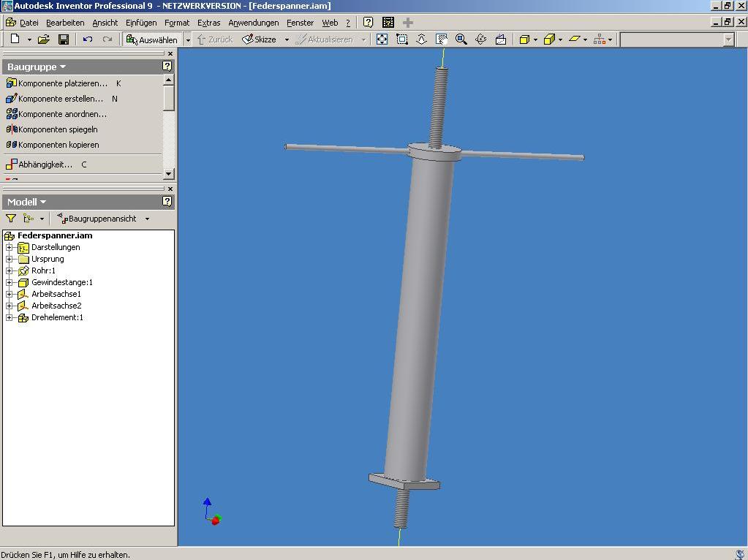Screen dimensions: 748x560
Task: Click the model browser filter funnel icon
Action: 11,219
